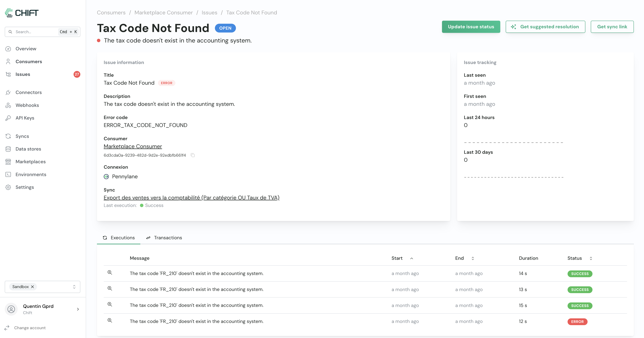Open the Marketplace Consumer link

(x=133, y=146)
